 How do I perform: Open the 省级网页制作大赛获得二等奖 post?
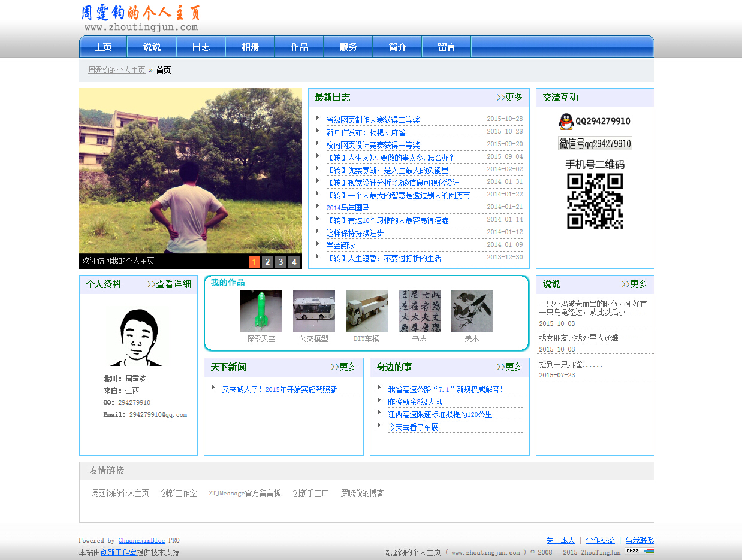click(373, 120)
